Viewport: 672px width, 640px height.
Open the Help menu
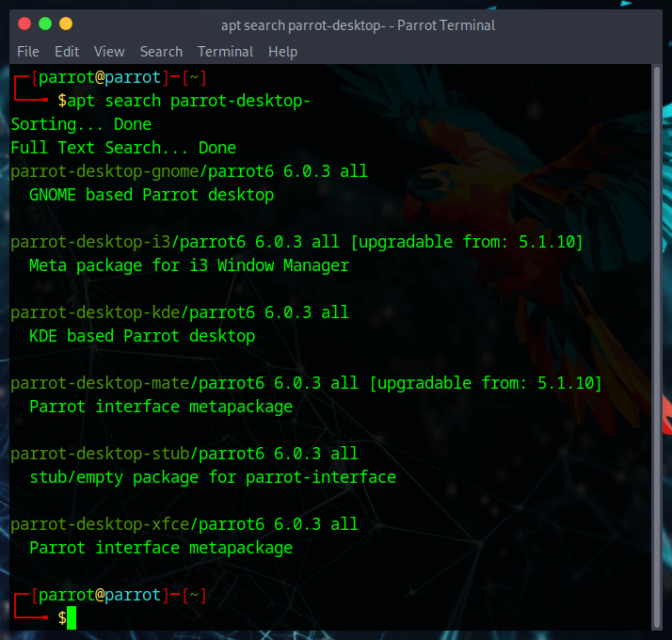click(282, 52)
